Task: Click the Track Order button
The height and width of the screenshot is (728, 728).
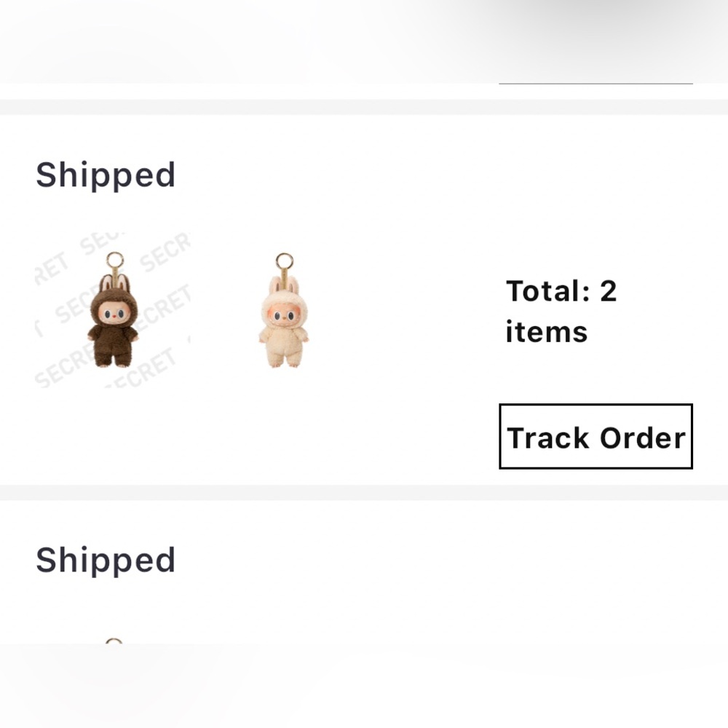Action: 596,437
